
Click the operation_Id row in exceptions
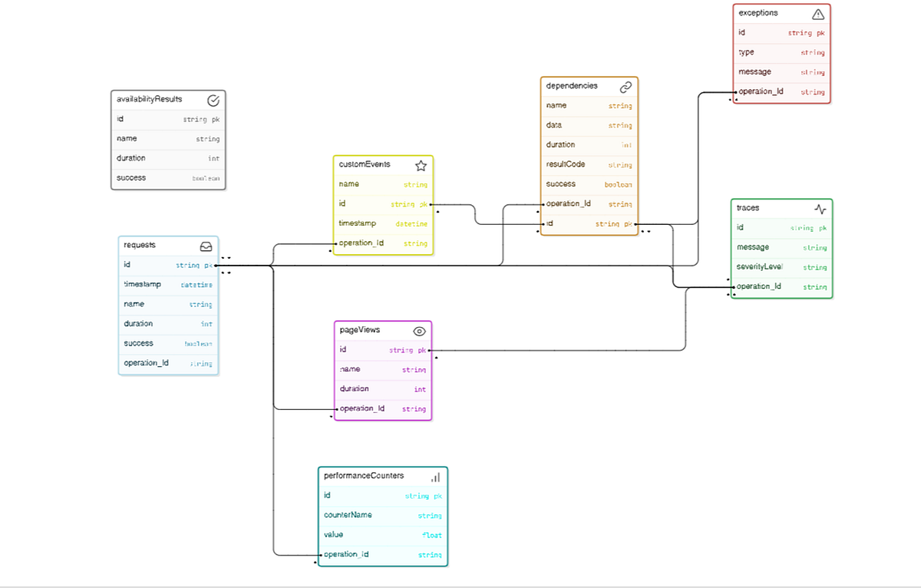point(781,91)
